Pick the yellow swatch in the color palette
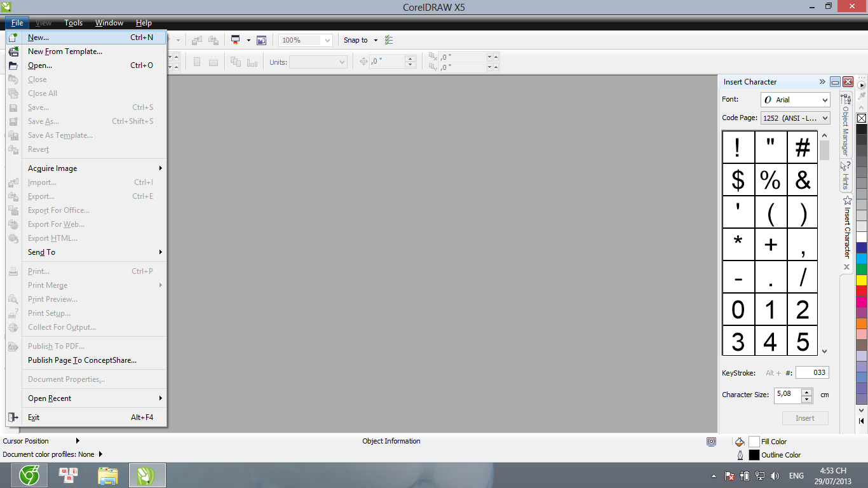This screenshot has width=868, height=488. click(x=862, y=280)
